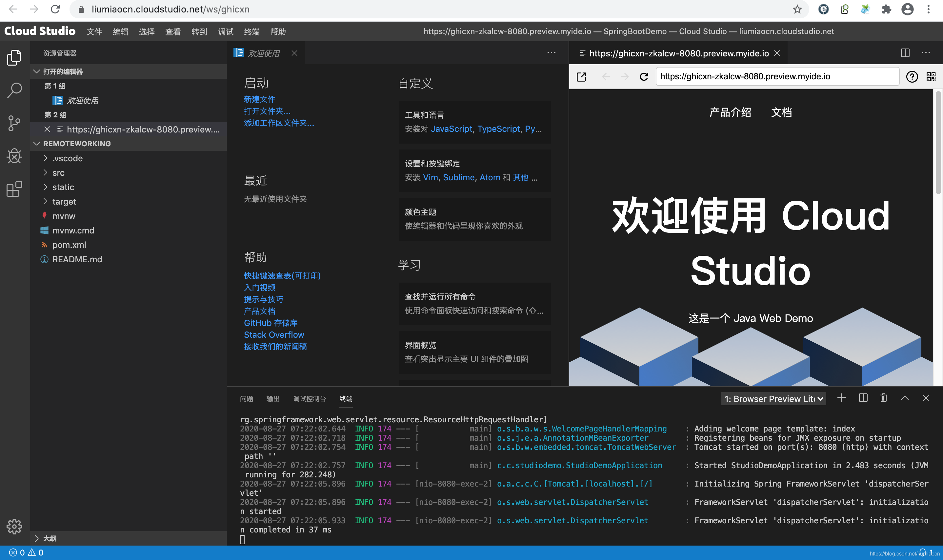This screenshot has width=943, height=560.
Task: Click the notification bell in status bar
Action: (x=923, y=552)
